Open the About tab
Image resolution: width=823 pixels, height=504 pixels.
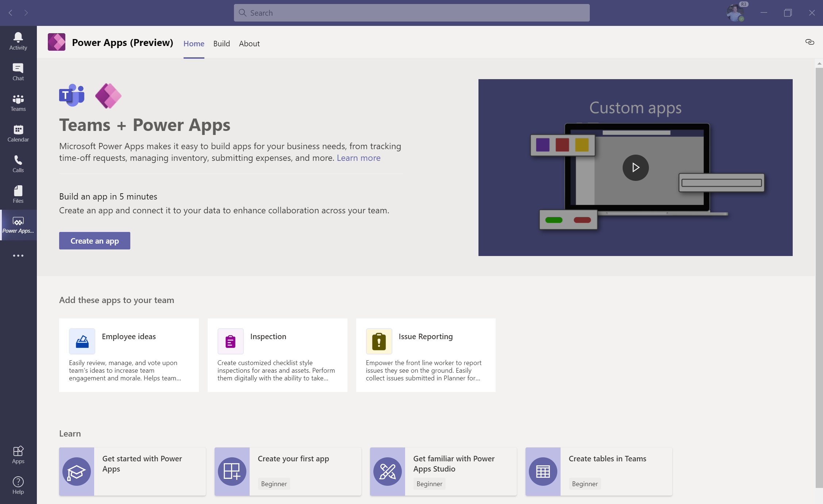point(249,43)
